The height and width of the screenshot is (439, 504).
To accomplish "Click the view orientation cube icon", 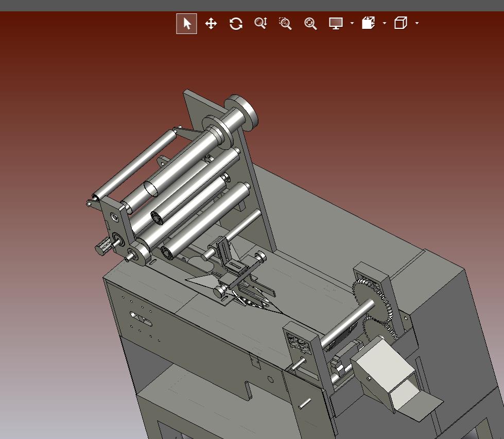I will (401, 23).
